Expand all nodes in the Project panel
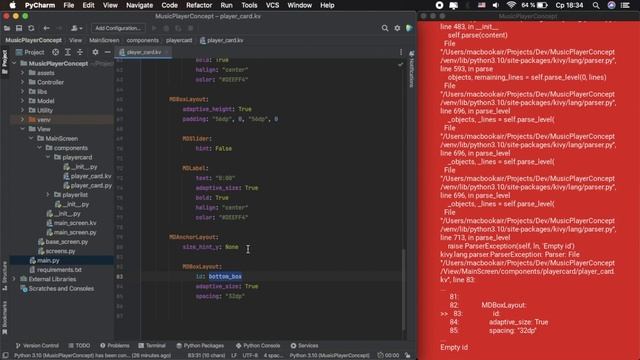The width and height of the screenshot is (640, 360). pyautogui.click(x=68, y=52)
